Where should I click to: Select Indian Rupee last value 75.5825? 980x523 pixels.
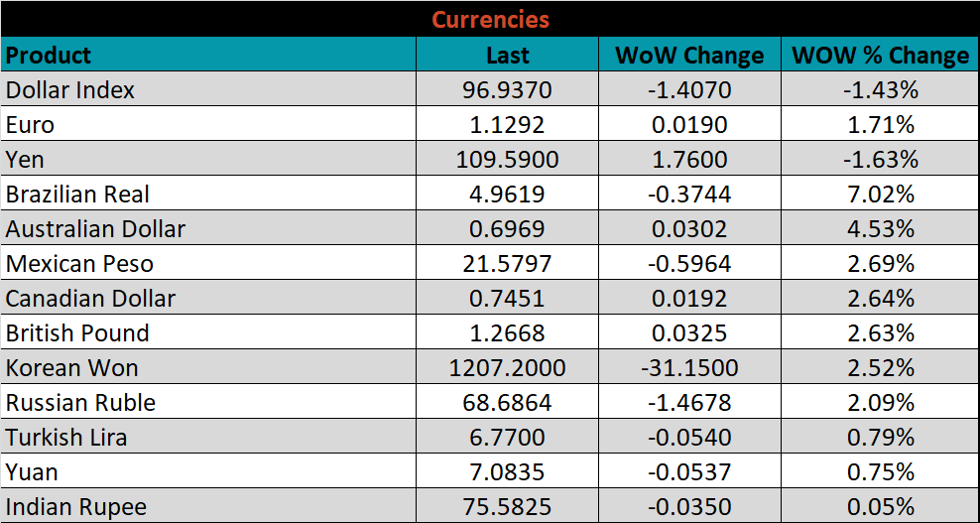507,507
